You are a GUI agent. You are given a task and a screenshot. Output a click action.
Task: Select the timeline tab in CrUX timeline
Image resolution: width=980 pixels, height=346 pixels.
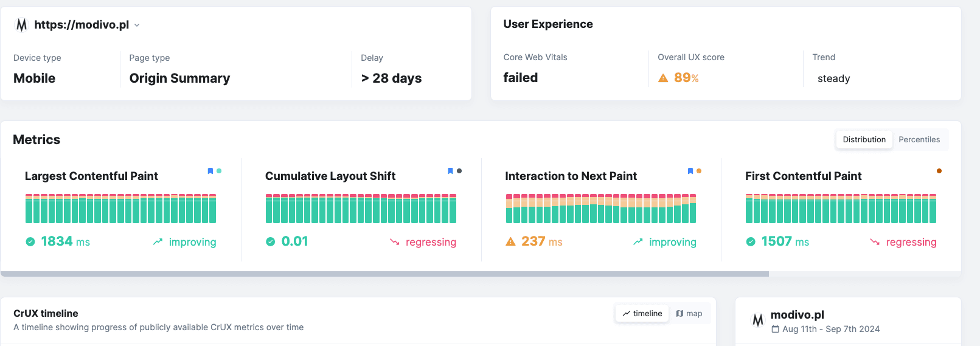coord(642,313)
